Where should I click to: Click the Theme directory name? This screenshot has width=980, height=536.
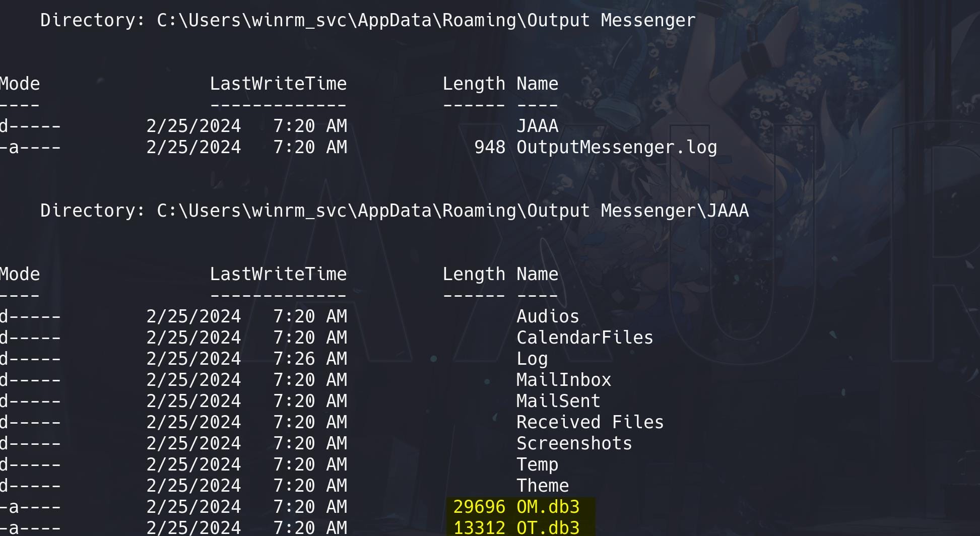(x=542, y=486)
